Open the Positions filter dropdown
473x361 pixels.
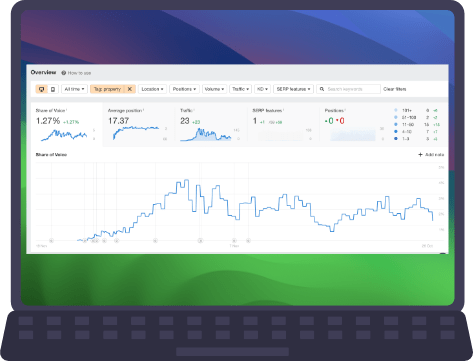pyautogui.click(x=184, y=89)
